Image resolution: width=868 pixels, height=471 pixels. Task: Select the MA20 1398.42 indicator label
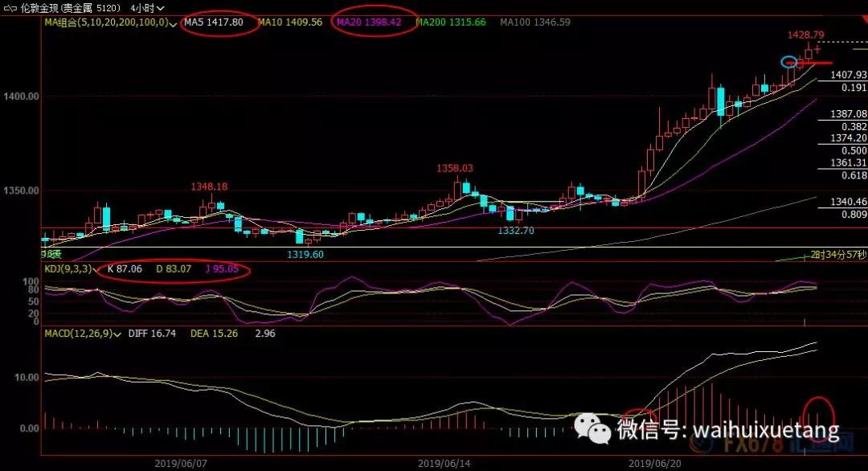click(368, 23)
